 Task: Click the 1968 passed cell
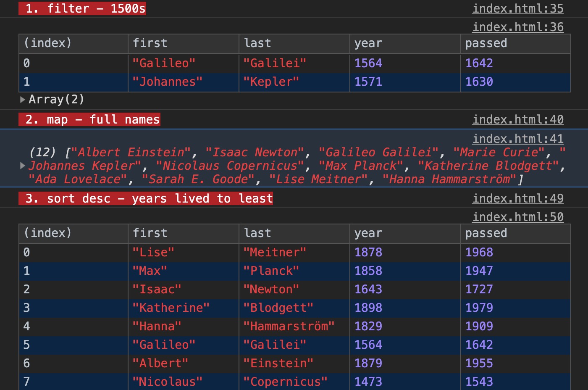(x=516, y=252)
